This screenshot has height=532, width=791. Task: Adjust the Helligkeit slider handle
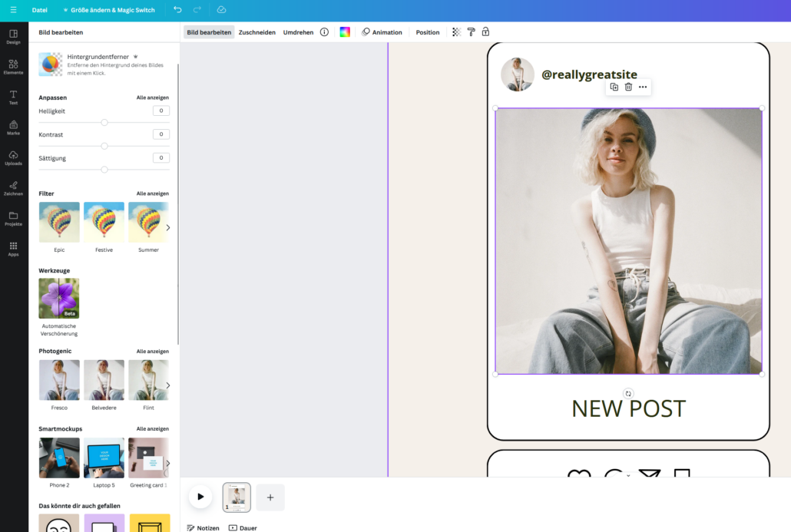click(x=104, y=122)
